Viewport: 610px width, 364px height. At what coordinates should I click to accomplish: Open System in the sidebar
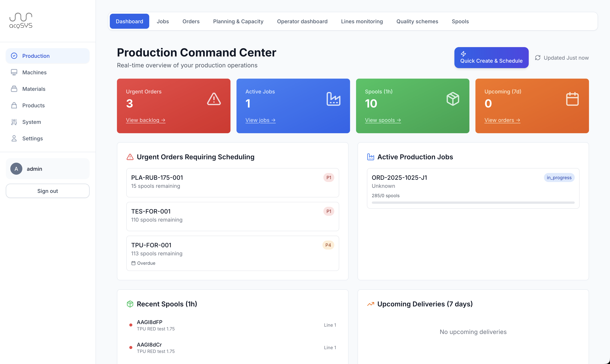pyautogui.click(x=31, y=122)
